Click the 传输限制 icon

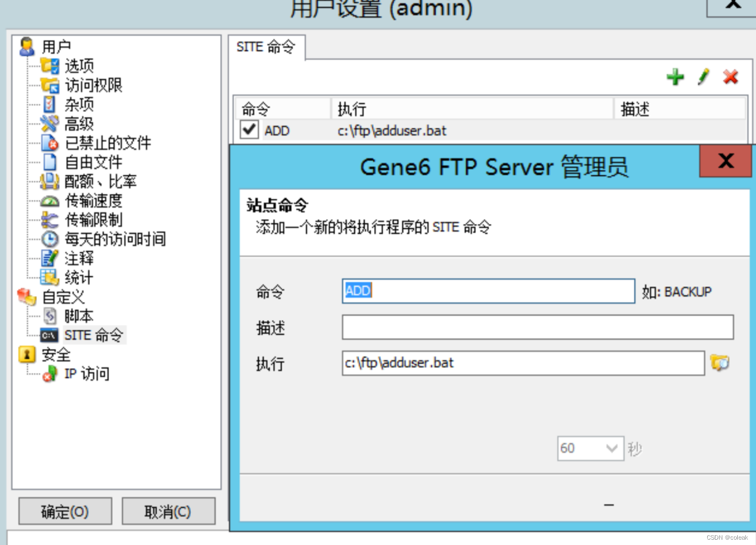pos(50,220)
